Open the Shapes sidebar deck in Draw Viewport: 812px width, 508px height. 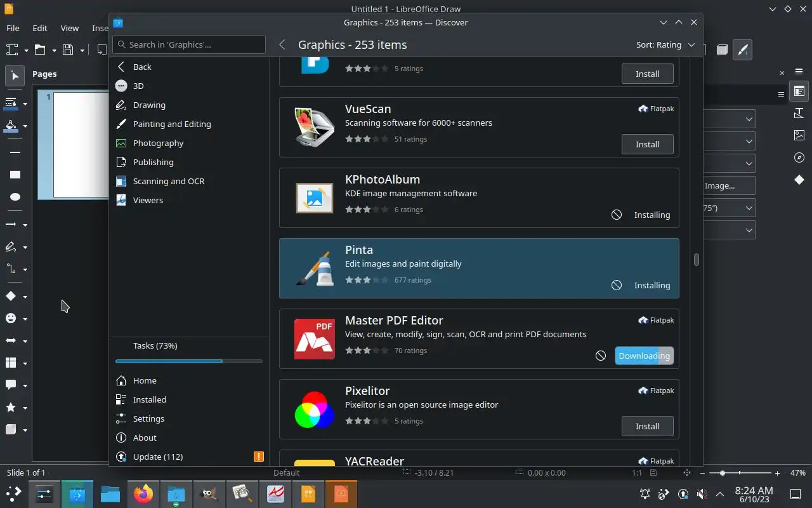point(799,180)
